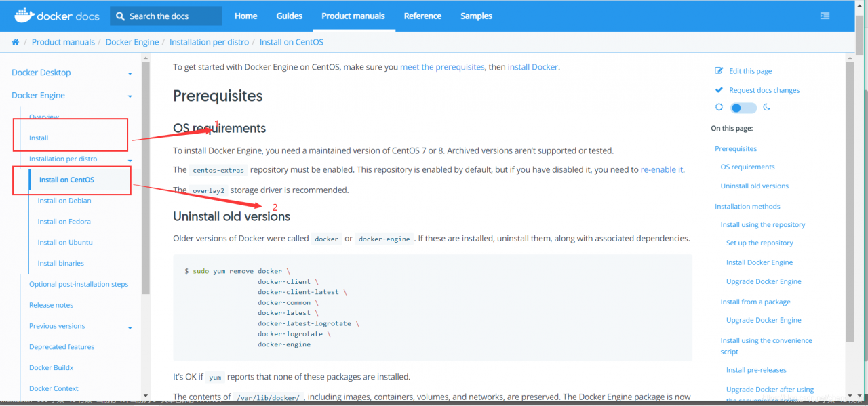The height and width of the screenshot is (406, 868).
Task: Open Docker Desktop in sidebar
Action: (41, 73)
